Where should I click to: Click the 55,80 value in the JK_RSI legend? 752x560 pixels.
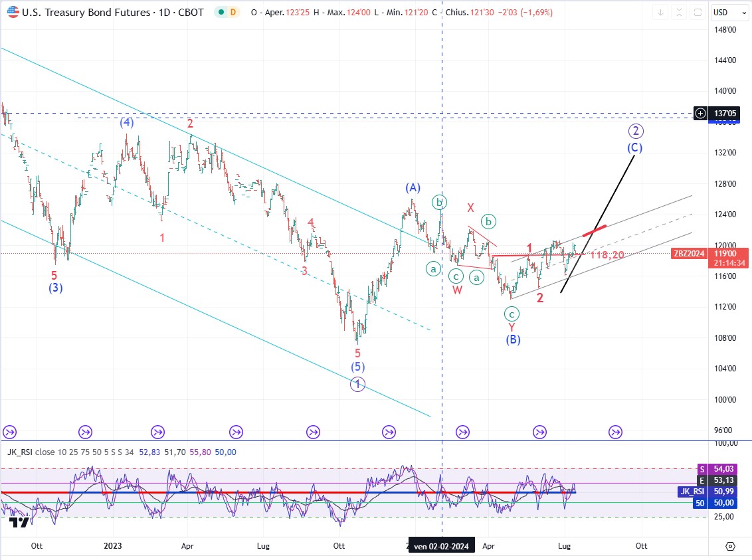pos(200,452)
